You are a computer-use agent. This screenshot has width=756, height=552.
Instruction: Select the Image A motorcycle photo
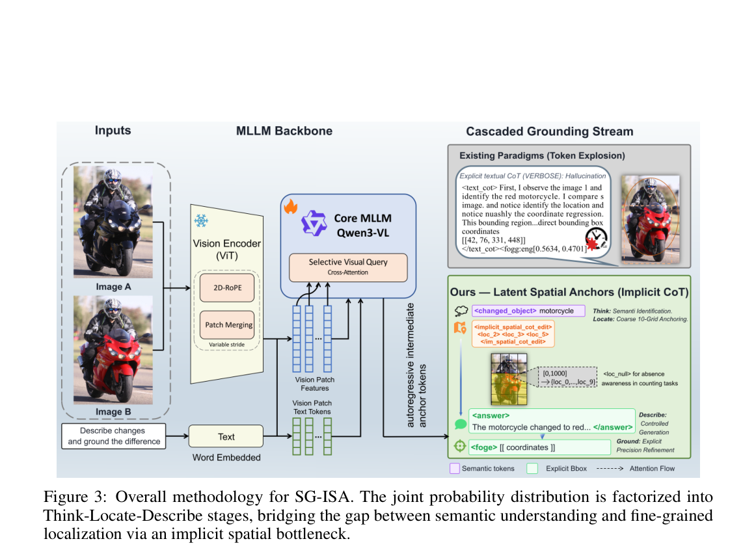point(113,222)
